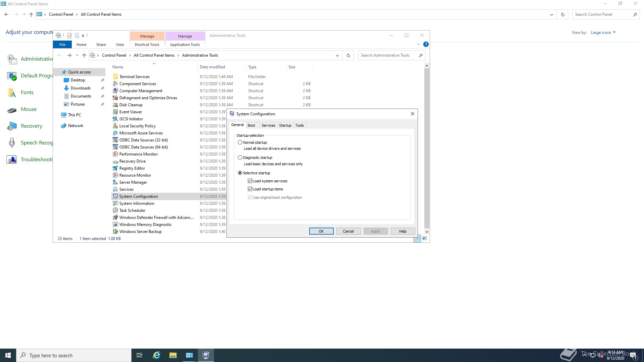
Task: Select the Windows Server Backup icon
Action: (x=115, y=232)
